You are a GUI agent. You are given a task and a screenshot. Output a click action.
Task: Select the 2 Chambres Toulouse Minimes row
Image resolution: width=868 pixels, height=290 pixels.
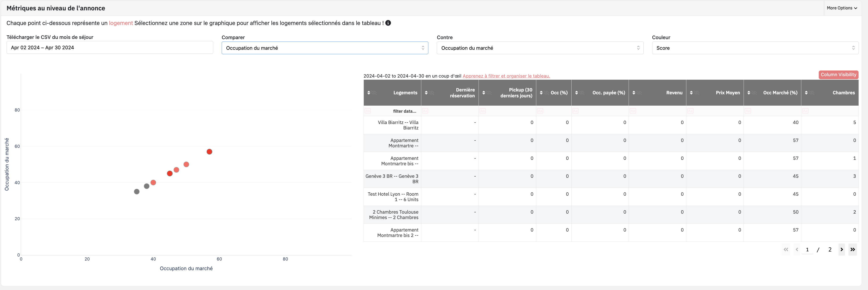(611, 215)
